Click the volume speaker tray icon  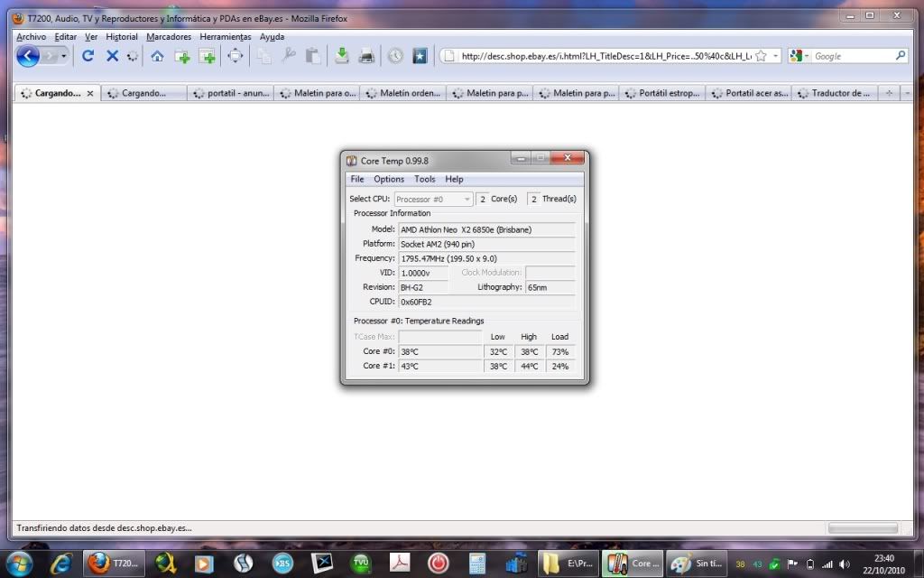(845, 564)
